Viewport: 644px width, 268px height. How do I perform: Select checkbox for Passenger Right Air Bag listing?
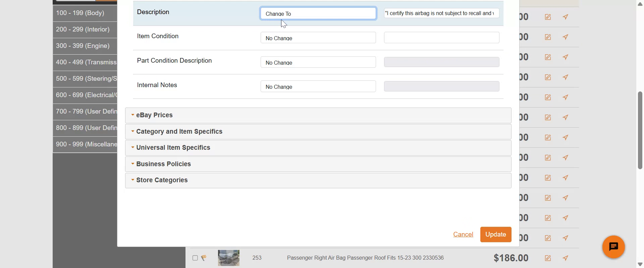(x=195, y=258)
